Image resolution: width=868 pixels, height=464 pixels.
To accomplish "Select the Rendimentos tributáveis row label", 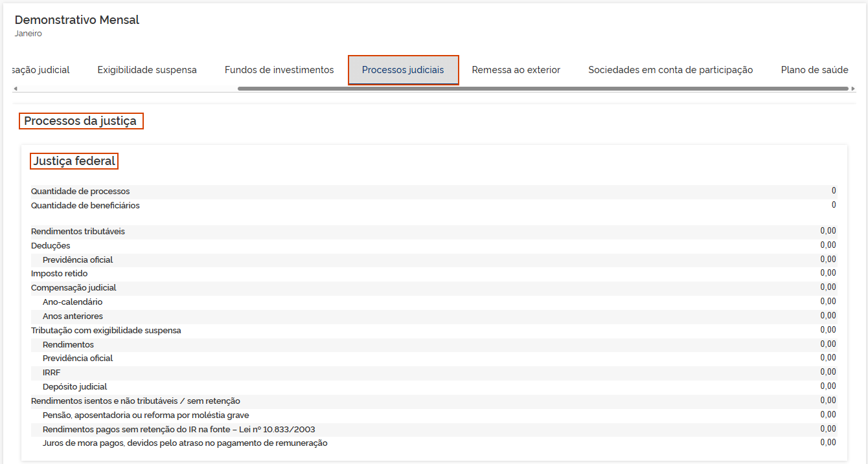I will (x=78, y=232).
